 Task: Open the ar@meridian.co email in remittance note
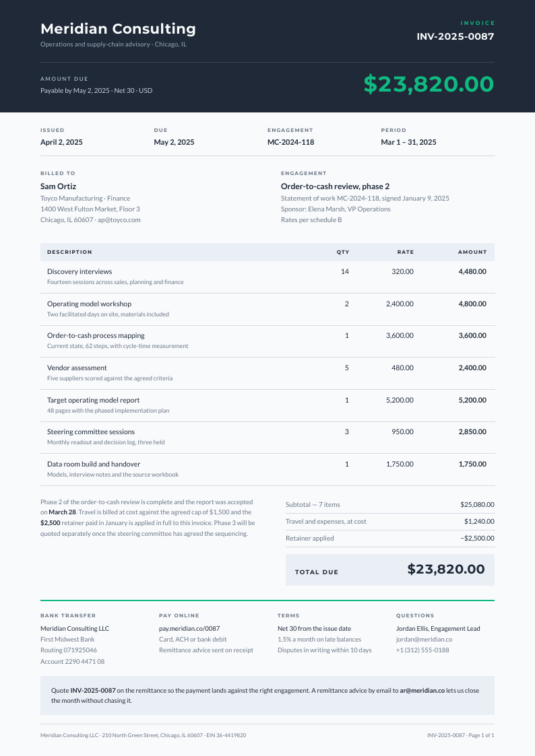pyautogui.click(x=422, y=691)
